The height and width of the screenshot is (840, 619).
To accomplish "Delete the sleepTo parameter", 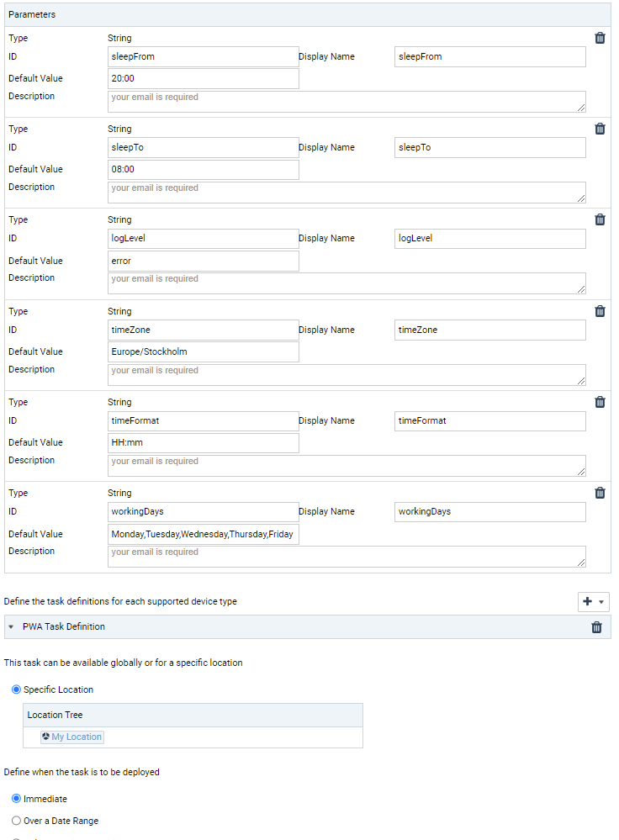I will [600, 129].
